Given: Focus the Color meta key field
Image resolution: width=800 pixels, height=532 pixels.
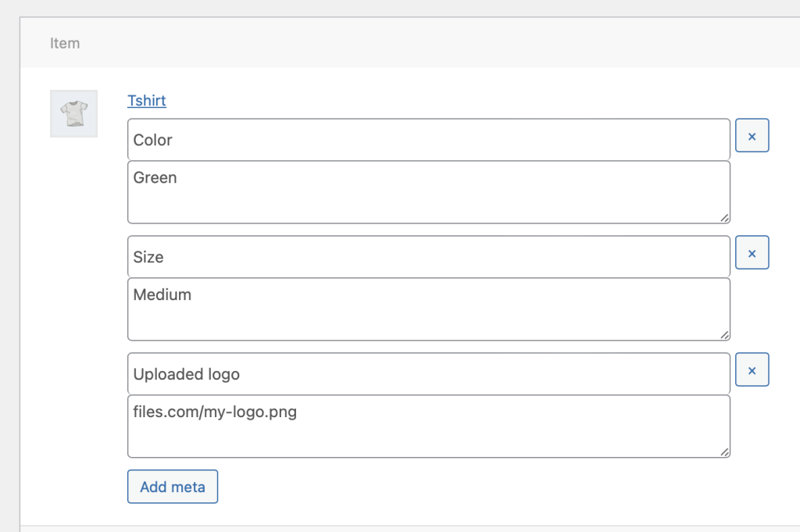Looking at the screenshot, I should point(428,140).
